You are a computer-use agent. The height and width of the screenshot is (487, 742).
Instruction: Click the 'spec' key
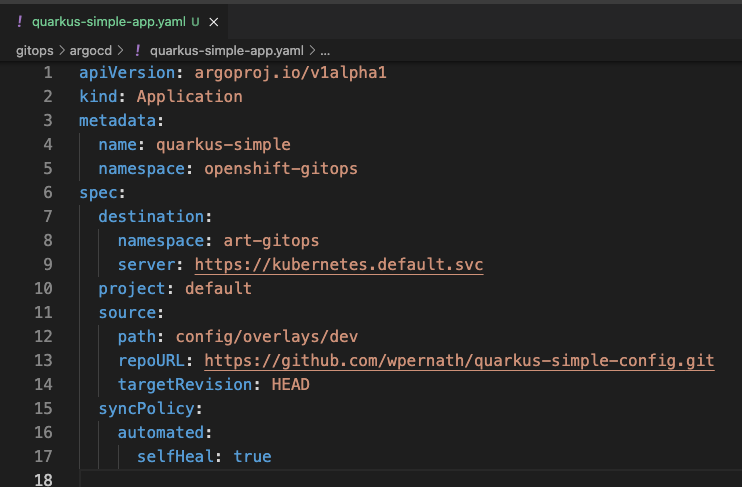click(98, 193)
